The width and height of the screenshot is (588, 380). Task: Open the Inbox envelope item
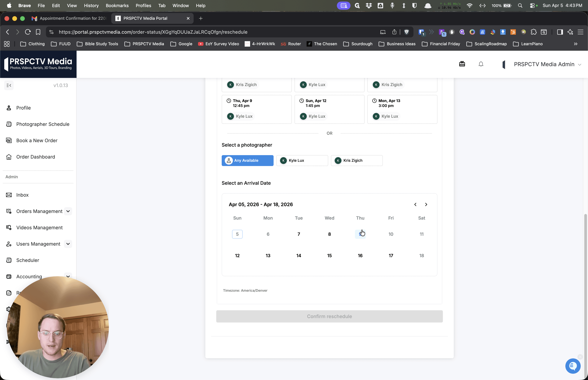22,195
